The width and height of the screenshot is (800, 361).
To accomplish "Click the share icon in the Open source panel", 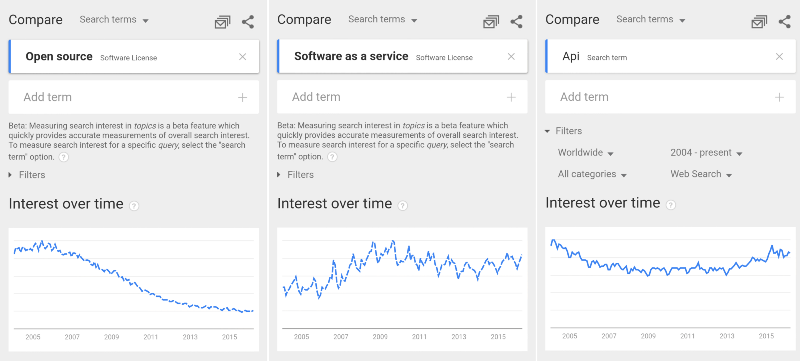I will tap(248, 22).
